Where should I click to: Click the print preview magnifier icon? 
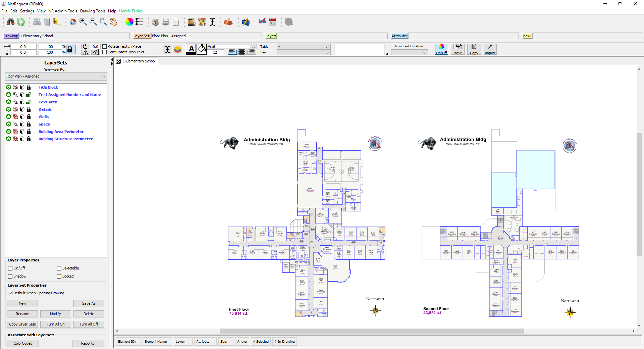[37, 22]
